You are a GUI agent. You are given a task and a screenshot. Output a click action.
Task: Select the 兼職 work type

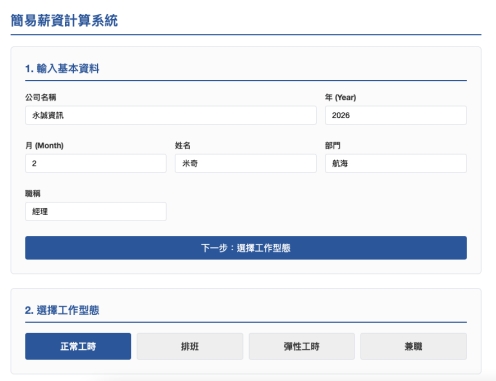pyautogui.click(x=413, y=346)
